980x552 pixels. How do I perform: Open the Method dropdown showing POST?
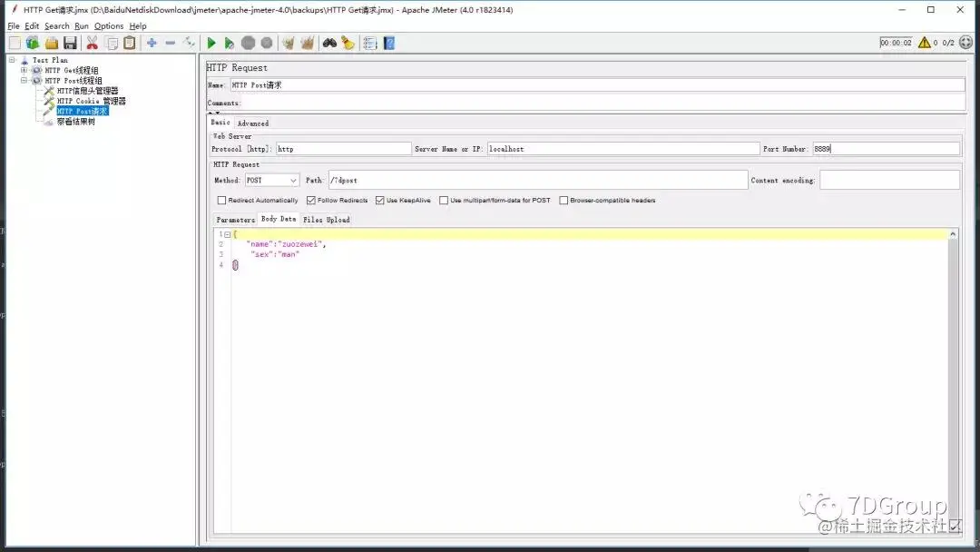coord(272,180)
